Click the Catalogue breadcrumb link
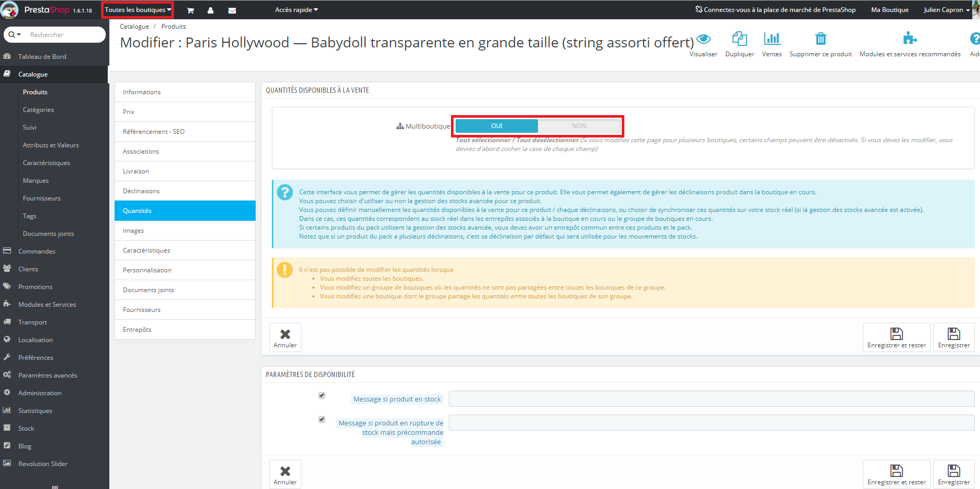 pos(134,27)
